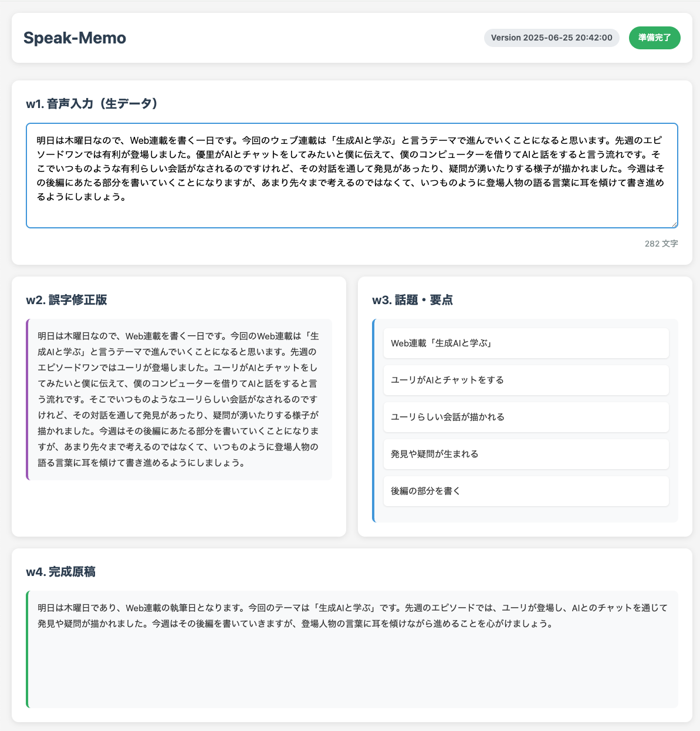Image resolution: width=700 pixels, height=731 pixels.
Task: Click the finished manuscript text in w4
Action: [352, 615]
